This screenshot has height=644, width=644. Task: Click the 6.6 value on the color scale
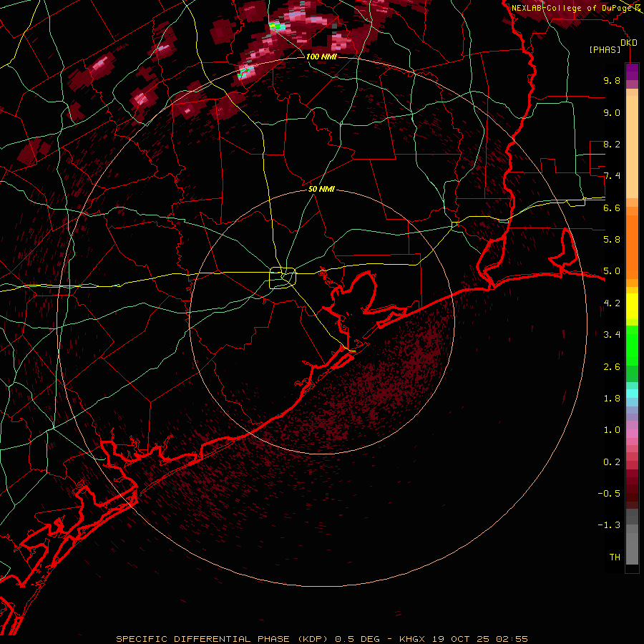click(x=612, y=208)
